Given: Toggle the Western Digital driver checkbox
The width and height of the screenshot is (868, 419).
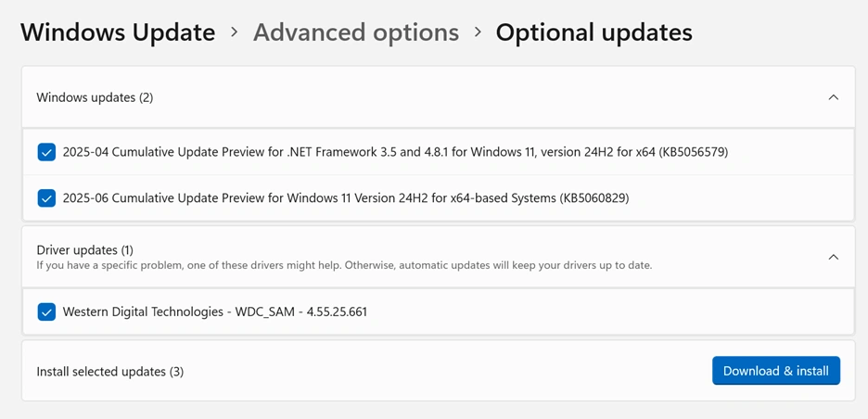Looking at the screenshot, I should click(x=46, y=311).
